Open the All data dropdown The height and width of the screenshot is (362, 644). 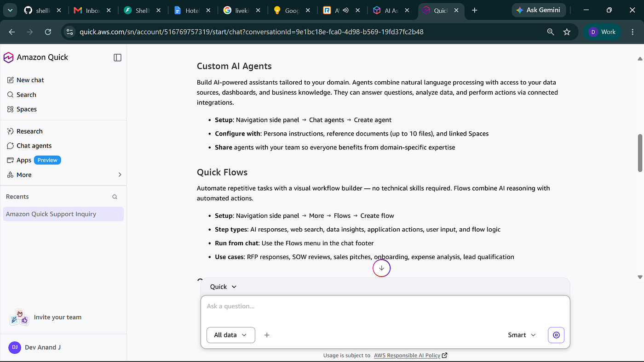(x=230, y=335)
